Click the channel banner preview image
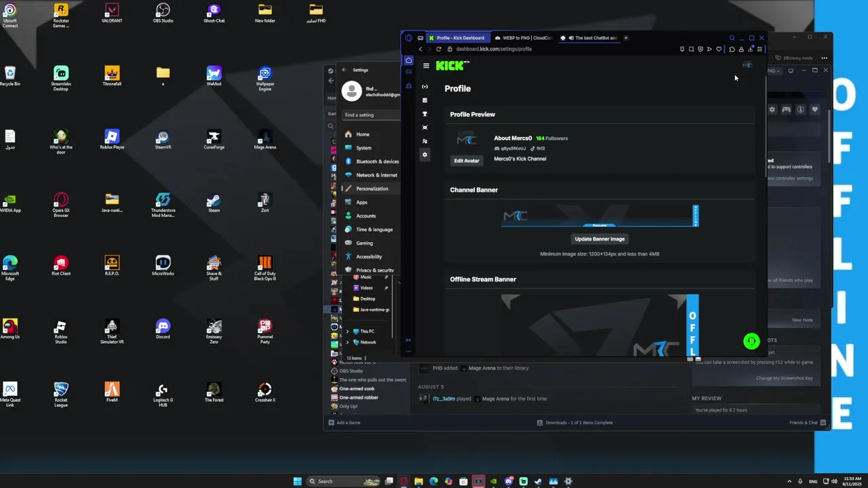This screenshot has height=488, width=868. coord(599,216)
